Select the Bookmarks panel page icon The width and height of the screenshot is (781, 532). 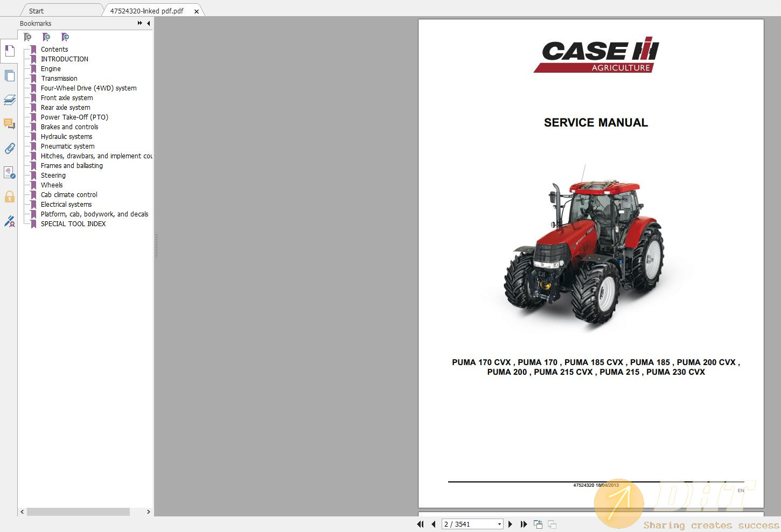(9, 50)
